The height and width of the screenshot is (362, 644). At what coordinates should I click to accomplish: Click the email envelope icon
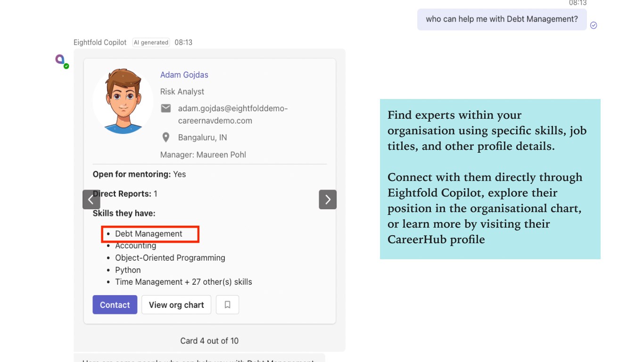coord(166,108)
